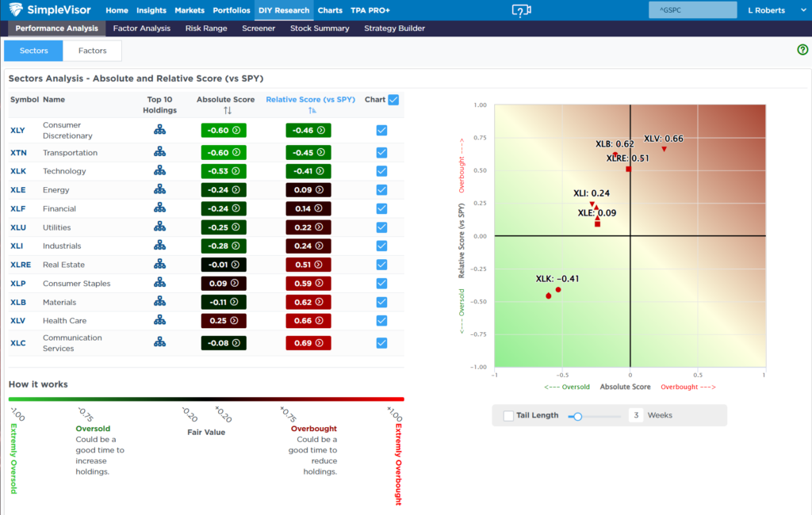Screen dimensions: 812x515
Task: Open the Screener subtab
Action: (x=259, y=29)
